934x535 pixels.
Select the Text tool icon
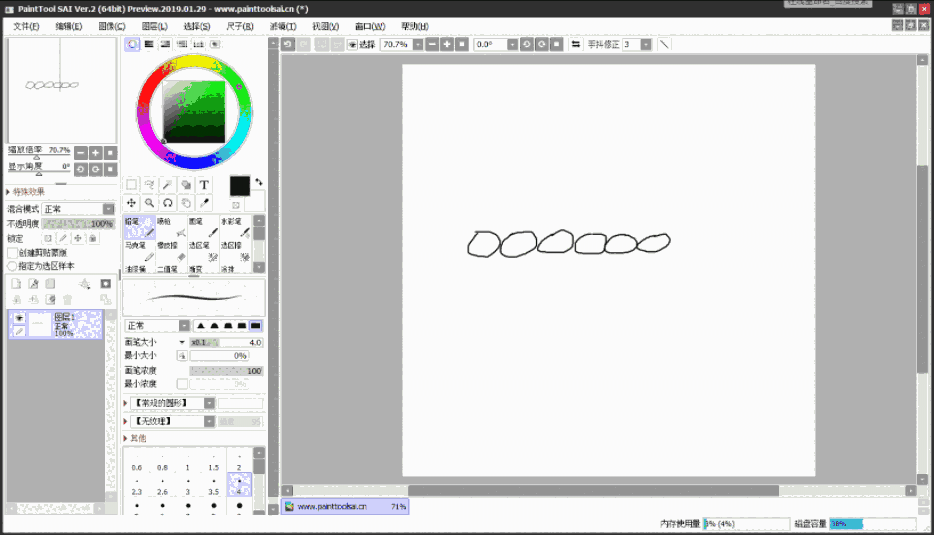[x=204, y=185]
